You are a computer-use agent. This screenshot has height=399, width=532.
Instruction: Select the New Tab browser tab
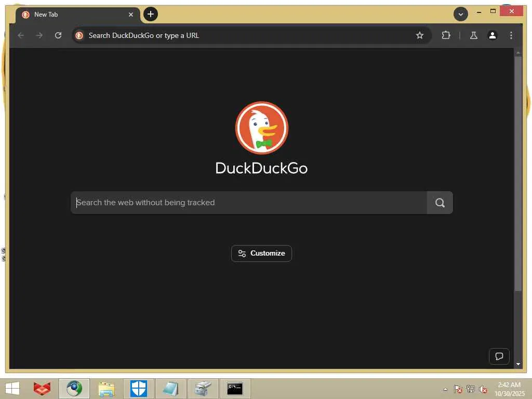(77, 15)
